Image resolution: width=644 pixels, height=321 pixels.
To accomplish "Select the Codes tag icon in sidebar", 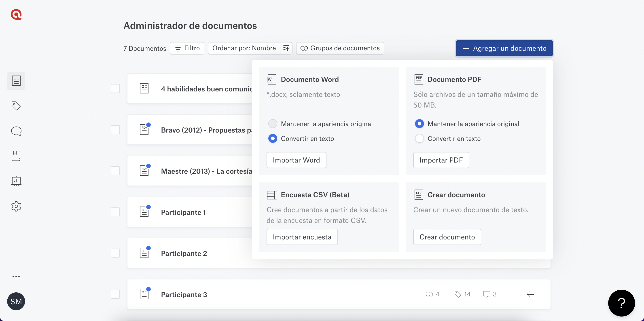I will pyautogui.click(x=16, y=106).
